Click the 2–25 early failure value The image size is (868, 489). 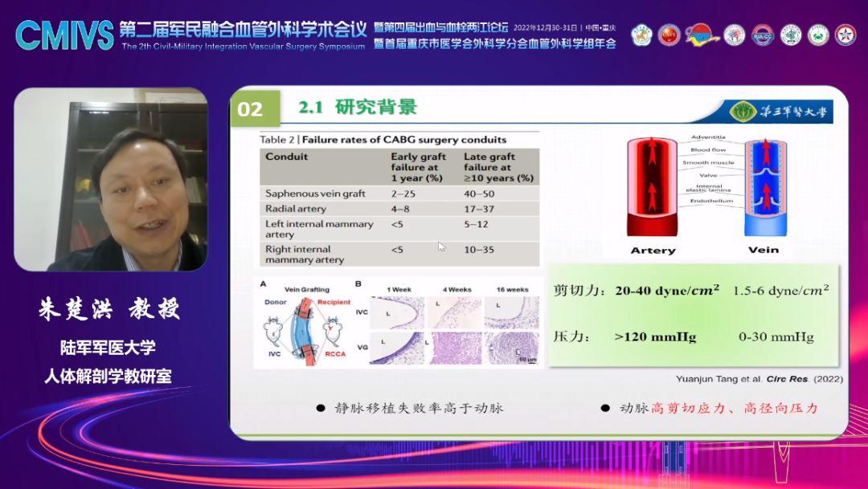403,194
